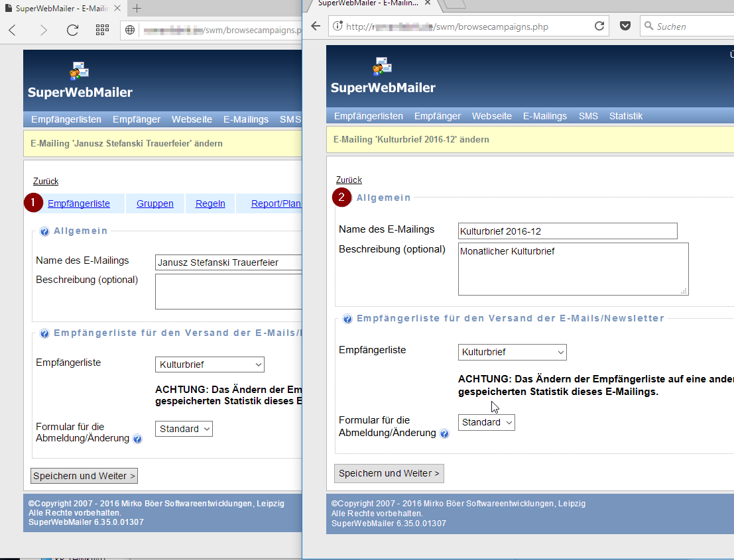This screenshot has height=560, width=734.
Task: Click the Speichern und Weiter button
Action: point(389,473)
